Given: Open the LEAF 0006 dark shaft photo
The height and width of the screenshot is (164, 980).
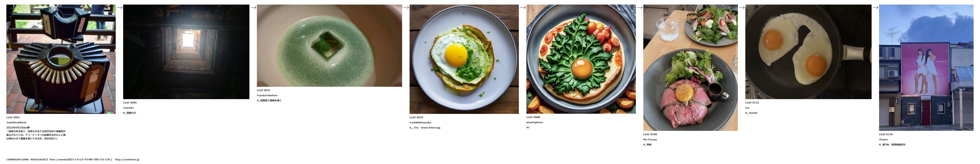Looking at the screenshot, I should [186, 52].
